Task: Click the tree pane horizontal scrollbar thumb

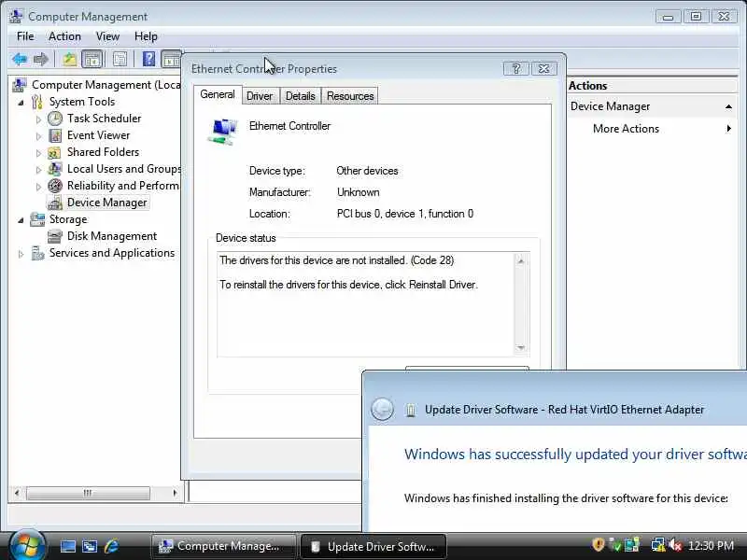Action: [x=88, y=493]
